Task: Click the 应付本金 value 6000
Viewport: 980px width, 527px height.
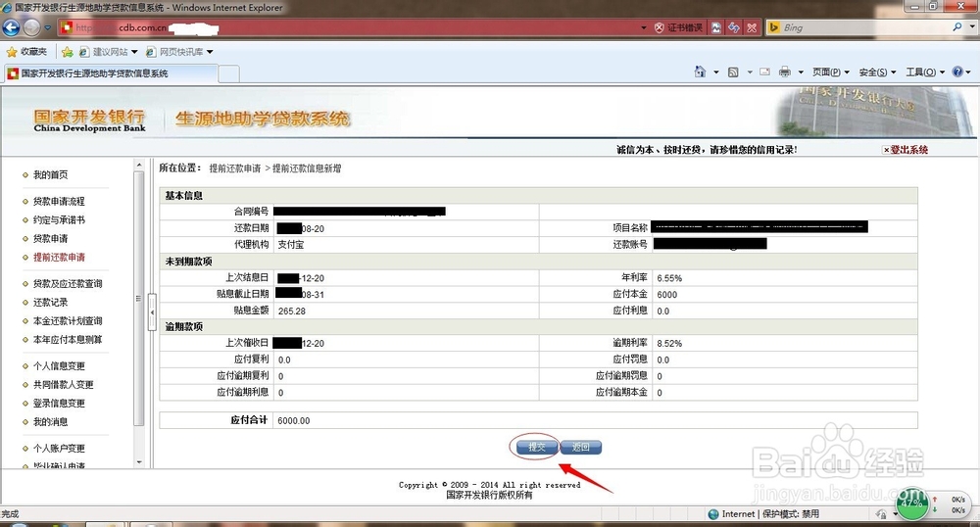Action: [x=666, y=295]
